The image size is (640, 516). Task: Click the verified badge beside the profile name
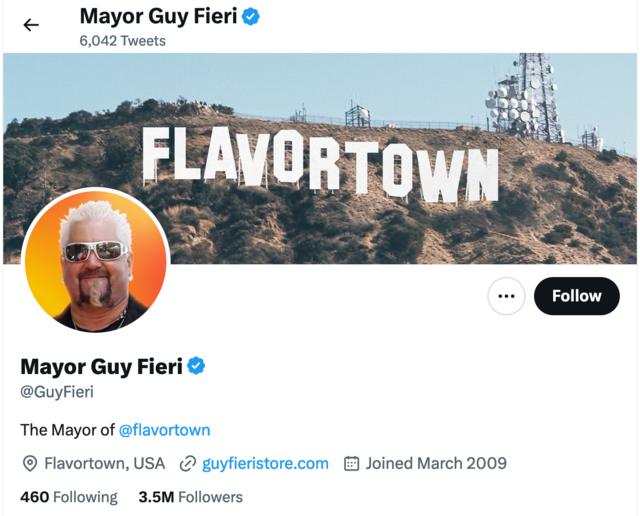(x=197, y=366)
